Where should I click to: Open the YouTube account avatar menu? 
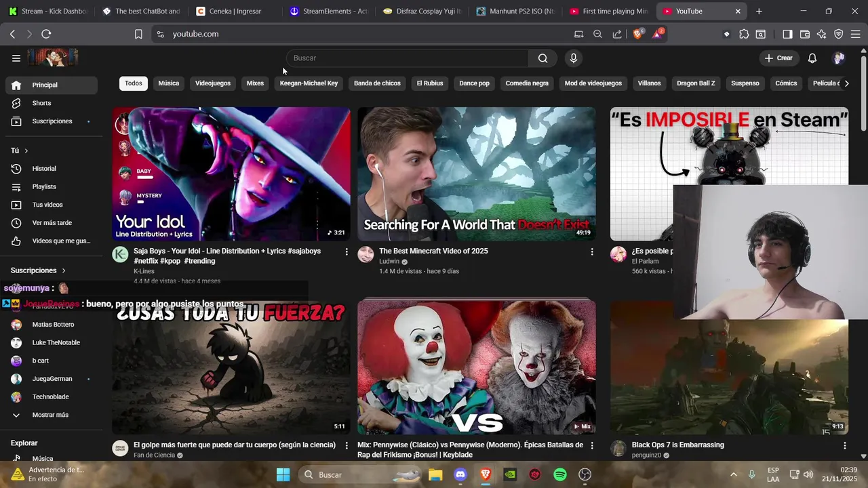(839, 58)
